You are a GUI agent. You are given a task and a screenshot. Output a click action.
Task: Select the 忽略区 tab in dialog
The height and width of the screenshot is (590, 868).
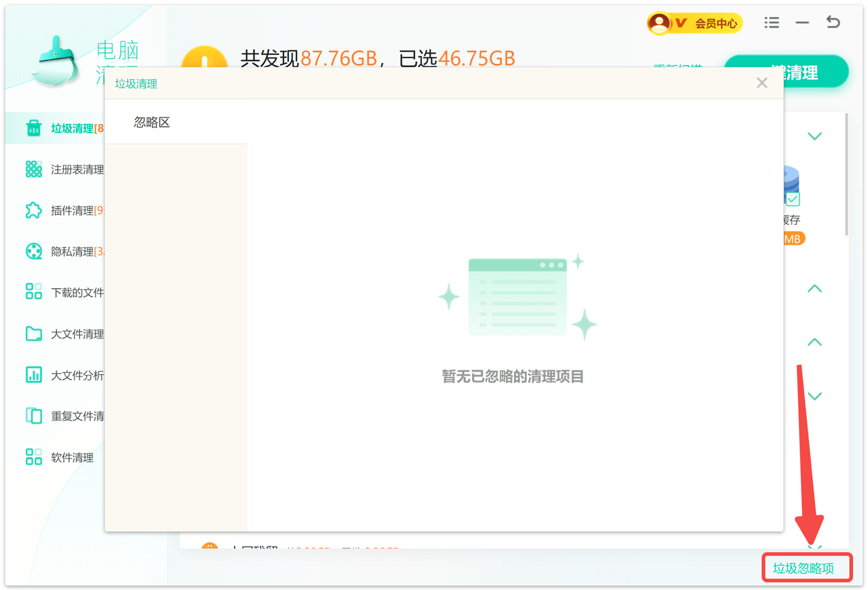(152, 123)
